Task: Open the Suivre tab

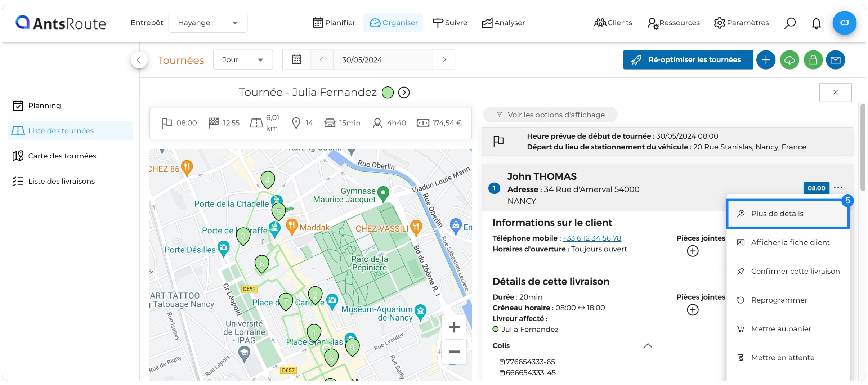Action: pos(450,23)
